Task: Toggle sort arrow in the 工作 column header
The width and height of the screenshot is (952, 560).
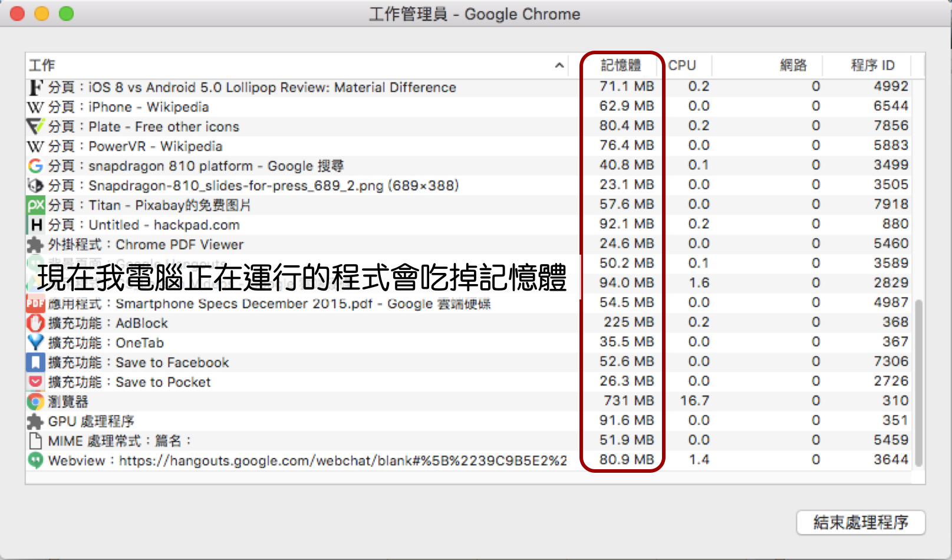Action: 559,65
